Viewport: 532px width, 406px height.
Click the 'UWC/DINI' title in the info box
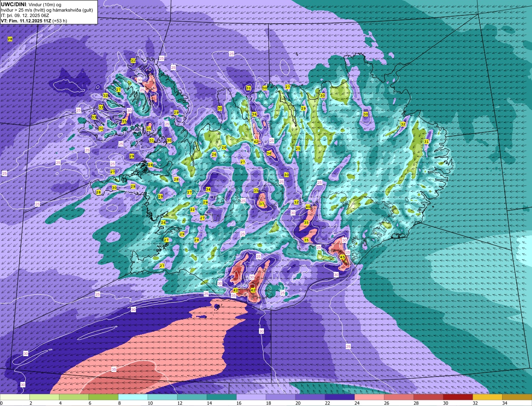click(x=14, y=4)
